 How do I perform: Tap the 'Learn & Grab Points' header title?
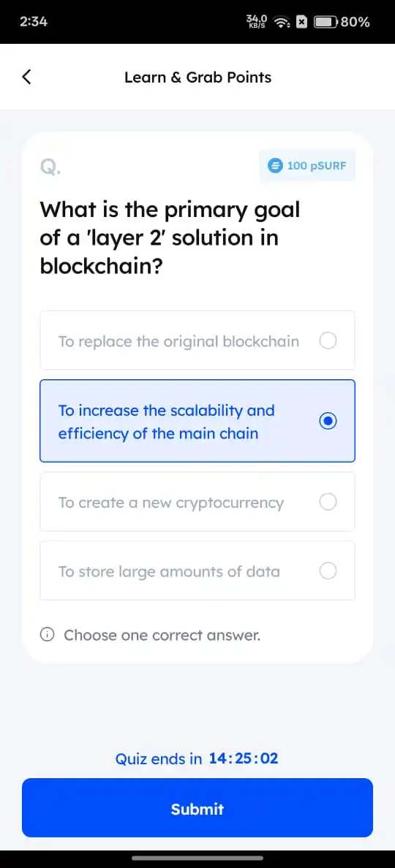197,77
